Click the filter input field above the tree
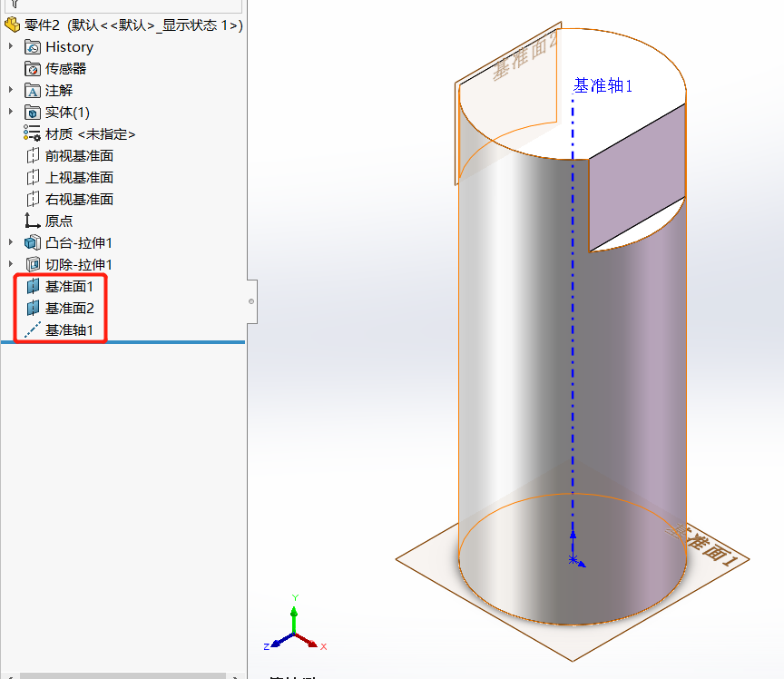 tap(118, 5)
